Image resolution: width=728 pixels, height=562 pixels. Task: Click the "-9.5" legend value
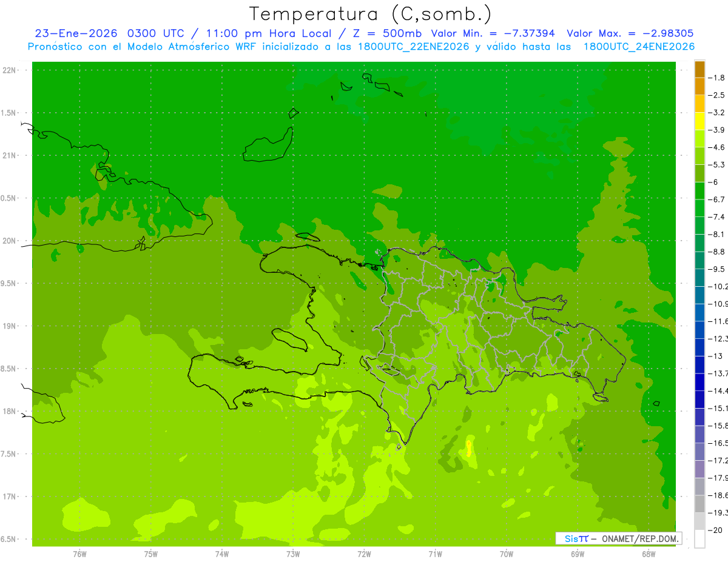coord(716,269)
